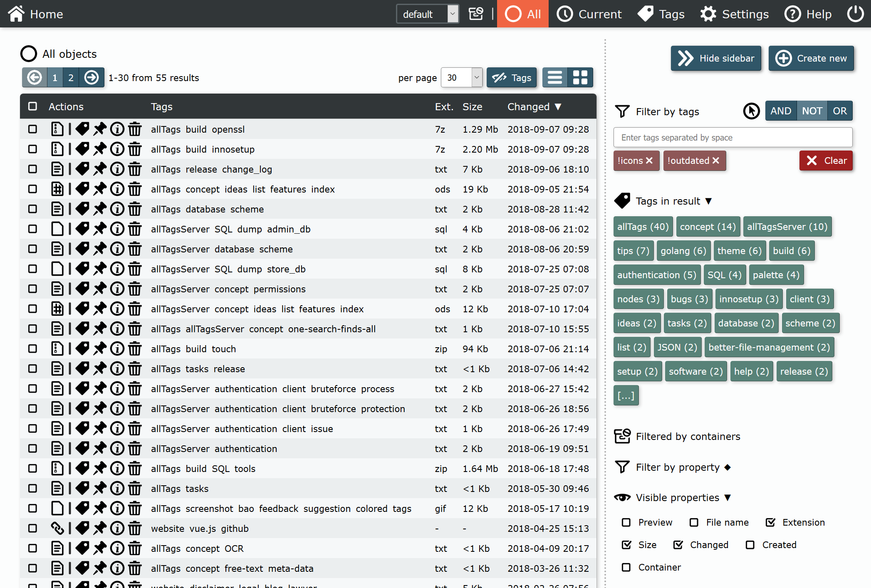This screenshot has width=871, height=588.
Task: Open containers icon in top bar
Action: (x=476, y=14)
